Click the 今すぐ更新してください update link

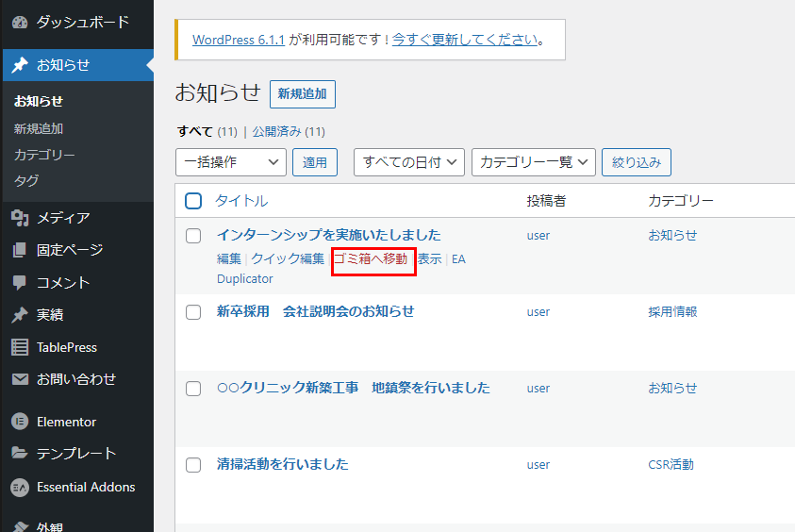point(465,40)
